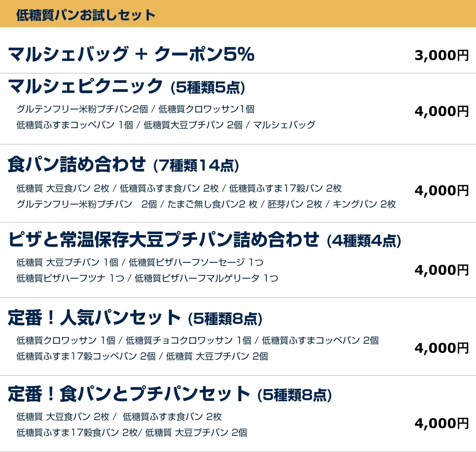
Task: Click the 4,000円 price for 食パン詰め合わせ
Action: tap(441, 190)
